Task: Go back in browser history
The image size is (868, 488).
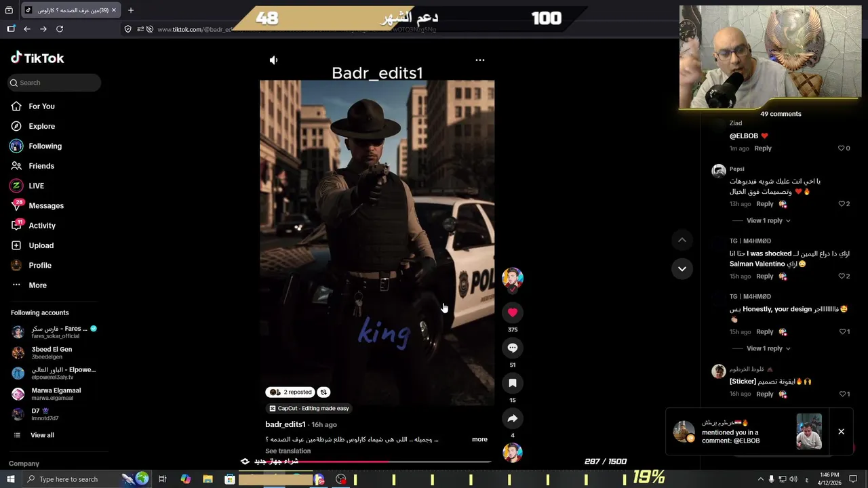Action: (x=27, y=29)
